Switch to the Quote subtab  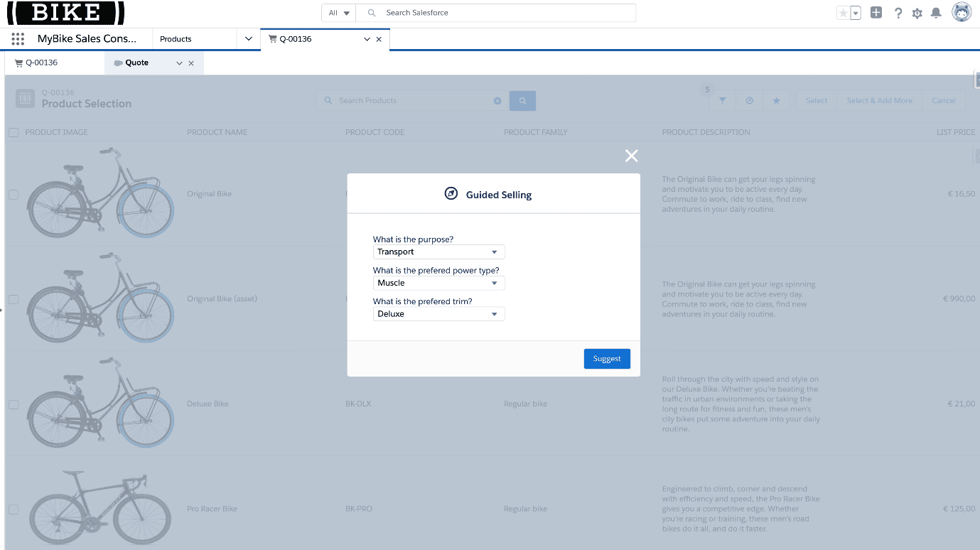(x=137, y=63)
